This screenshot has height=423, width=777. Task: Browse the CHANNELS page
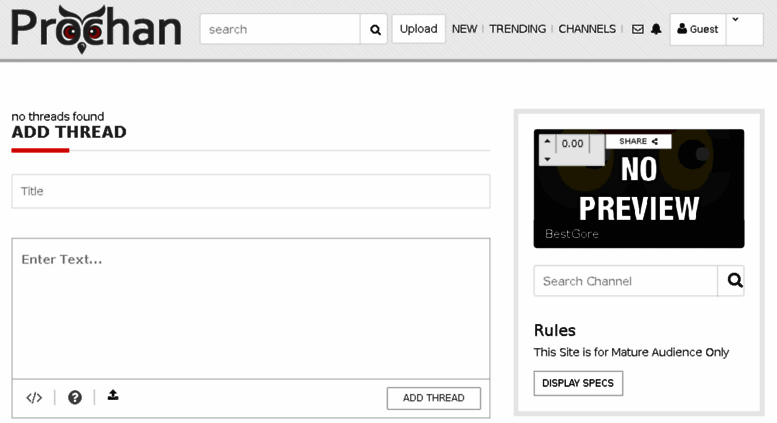tap(587, 29)
